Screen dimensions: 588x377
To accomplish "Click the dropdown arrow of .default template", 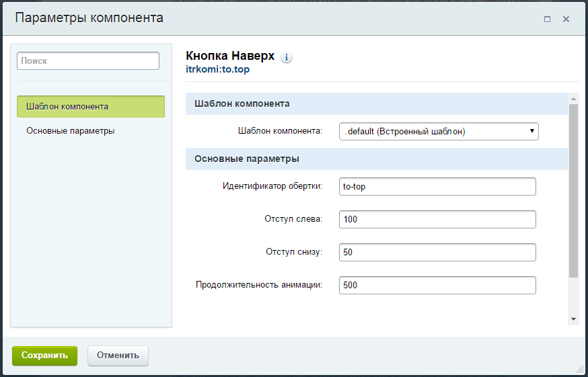I will pyautogui.click(x=531, y=131).
